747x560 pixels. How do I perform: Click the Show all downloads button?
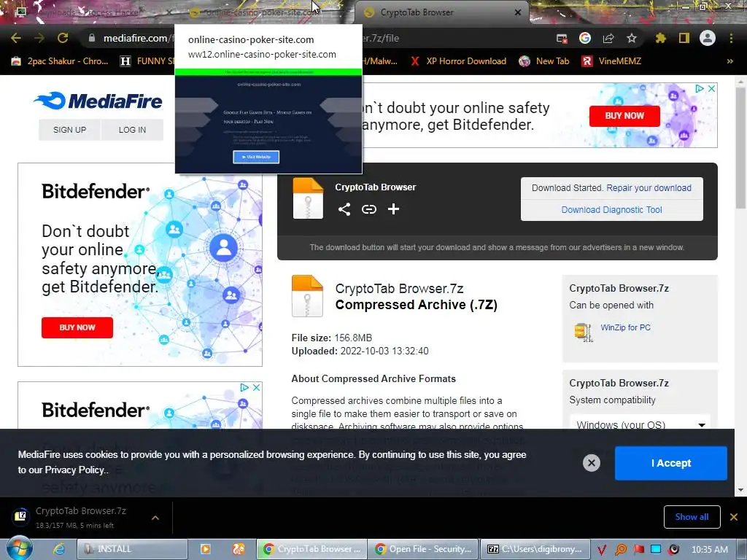(692, 517)
